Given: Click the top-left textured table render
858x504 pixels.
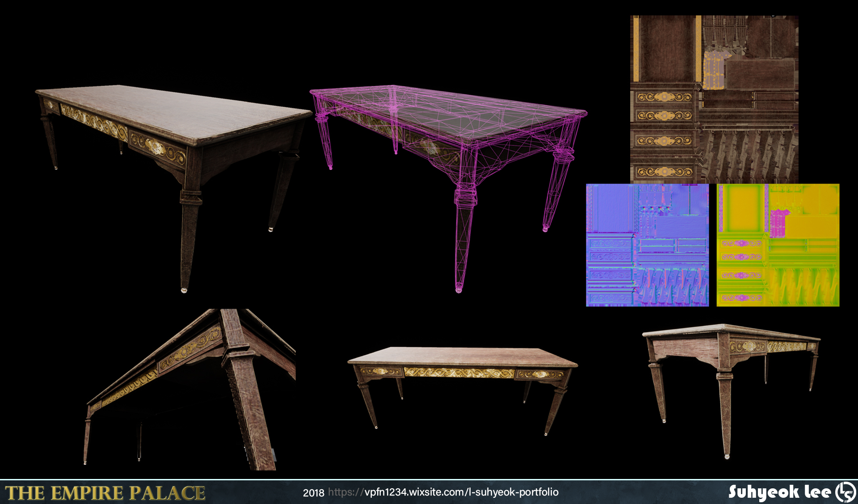Looking at the screenshot, I should pos(173,189).
